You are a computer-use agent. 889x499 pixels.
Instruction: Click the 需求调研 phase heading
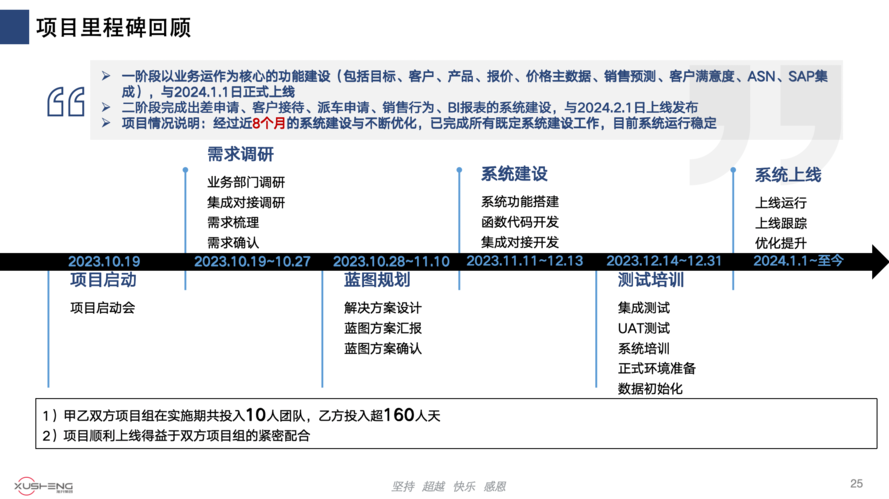[x=240, y=154]
